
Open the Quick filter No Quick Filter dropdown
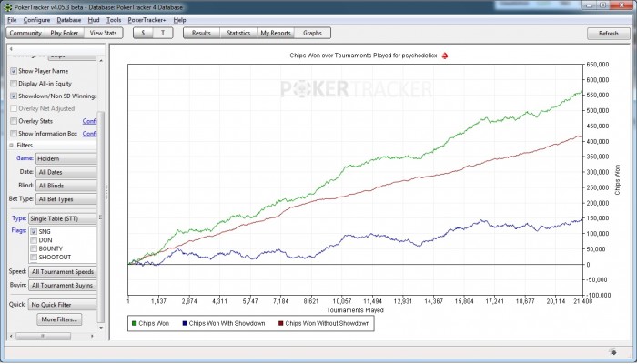pyautogui.click(x=63, y=305)
